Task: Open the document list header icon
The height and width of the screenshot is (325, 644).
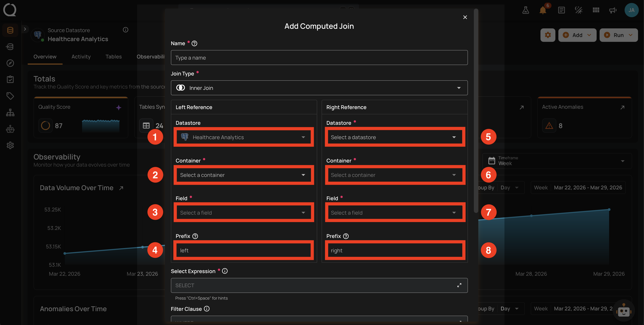Action: point(561,10)
